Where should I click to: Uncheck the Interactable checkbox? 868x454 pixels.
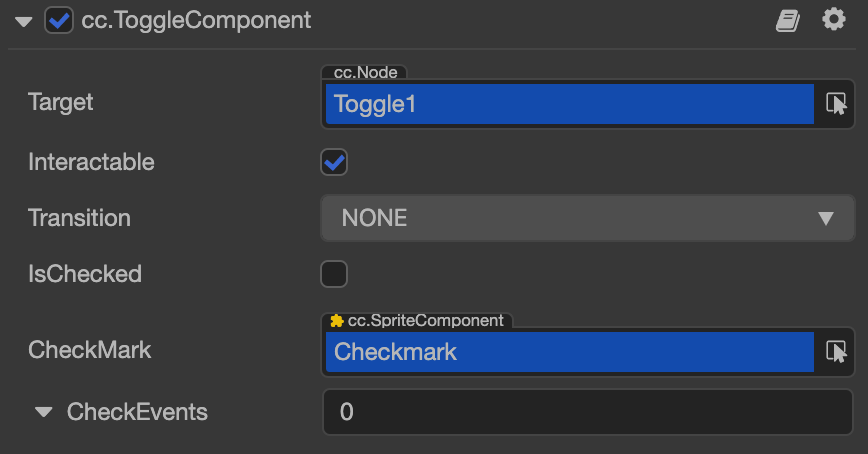pos(334,162)
